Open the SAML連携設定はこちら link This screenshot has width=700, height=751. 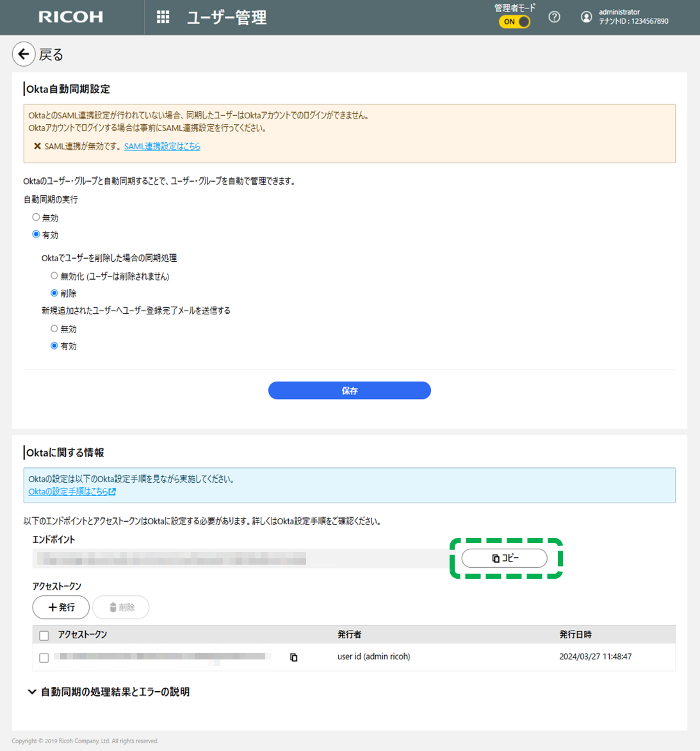pyautogui.click(x=163, y=147)
